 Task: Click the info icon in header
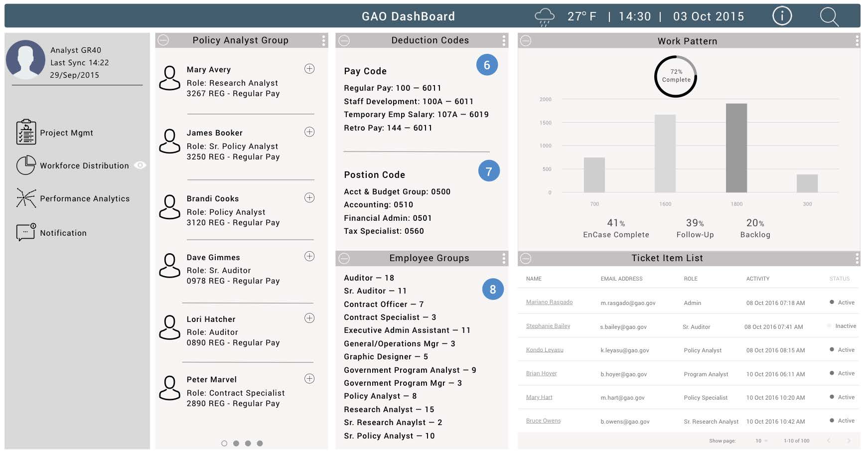781,16
